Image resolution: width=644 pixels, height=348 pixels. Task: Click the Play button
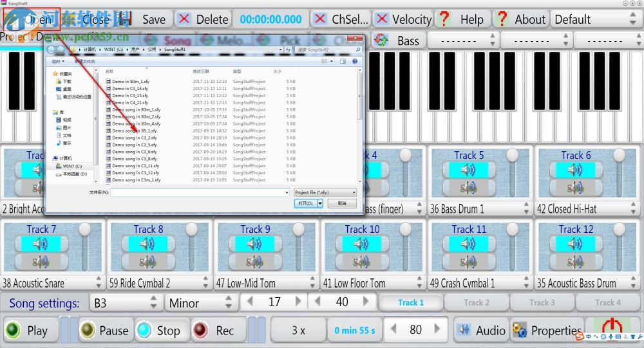click(x=31, y=331)
